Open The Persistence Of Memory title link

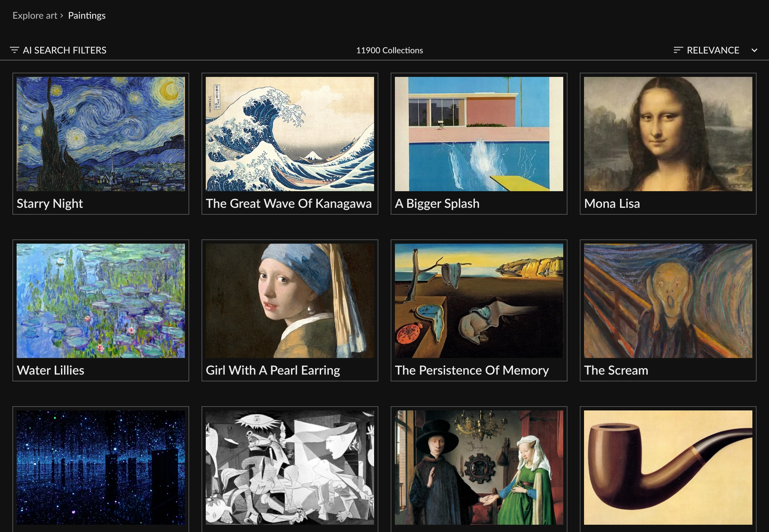pos(471,370)
